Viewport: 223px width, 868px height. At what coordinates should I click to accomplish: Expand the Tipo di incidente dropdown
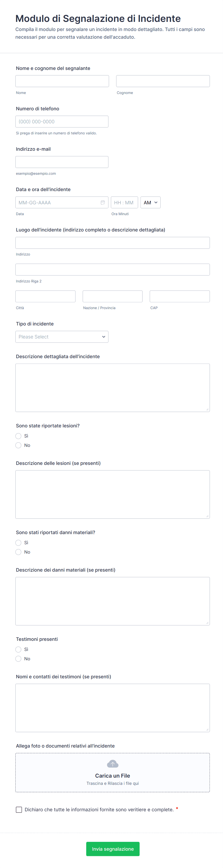[x=62, y=337]
